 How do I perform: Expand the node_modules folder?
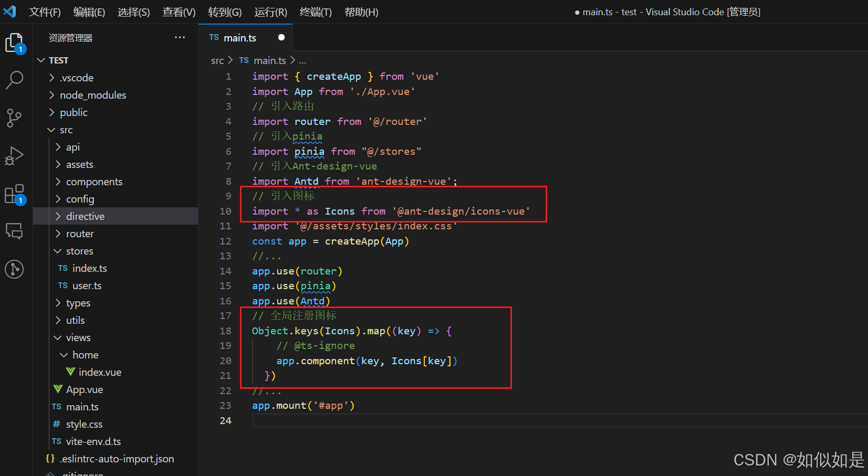tap(52, 95)
